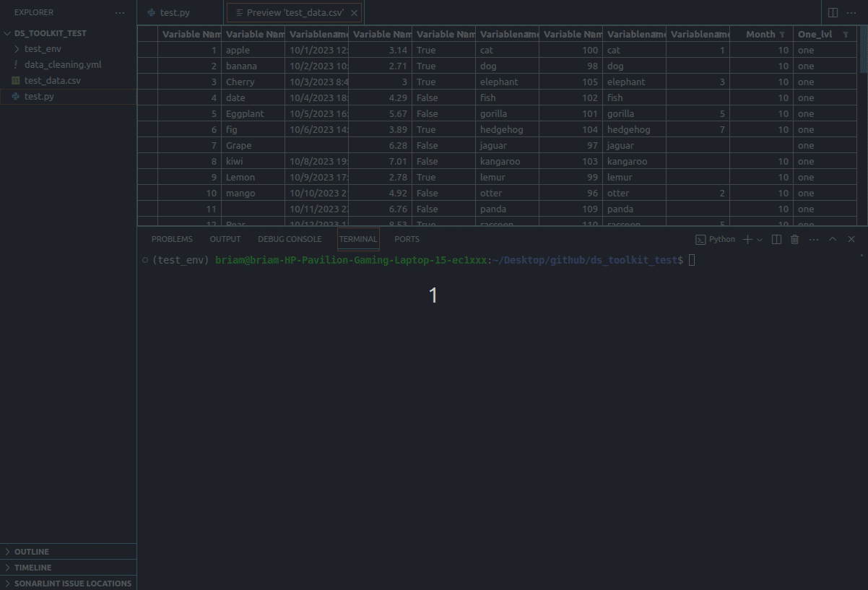Open Explorer views ellipsis menu
Viewport: 868px width, 590px height.
(120, 13)
